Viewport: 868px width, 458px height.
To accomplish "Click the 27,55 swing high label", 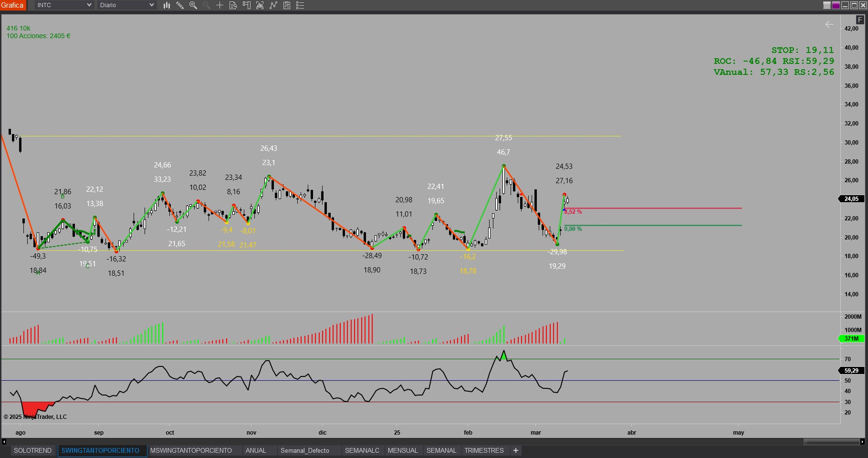I will [x=503, y=138].
